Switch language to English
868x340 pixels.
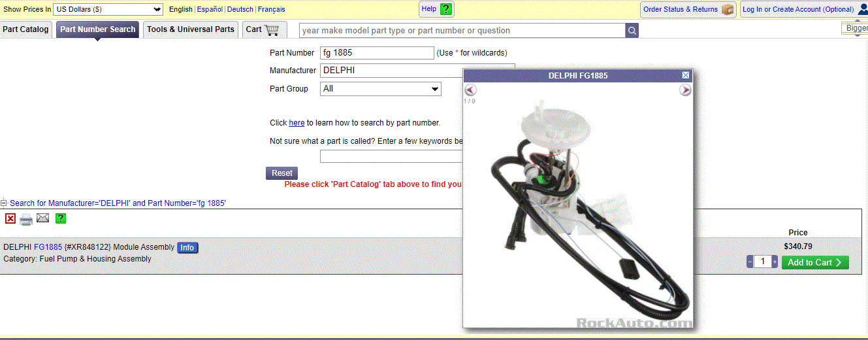pyautogui.click(x=180, y=9)
